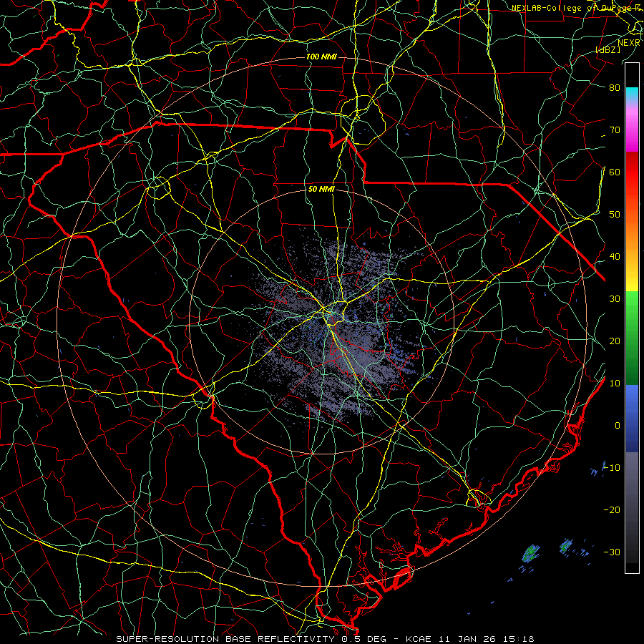The height and width of the screenshot is (644, 644).
Task: Click the cyan segment of the color bar
Action: coord(632,94)
